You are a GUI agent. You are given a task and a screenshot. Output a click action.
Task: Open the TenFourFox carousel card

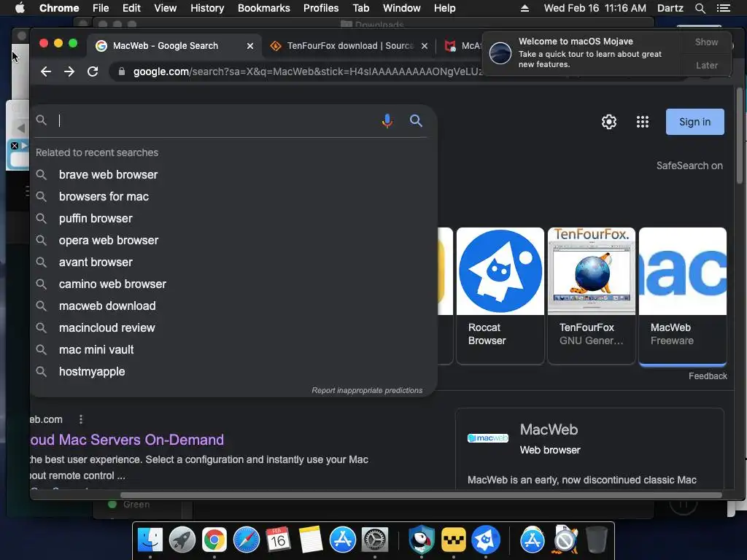591,296
